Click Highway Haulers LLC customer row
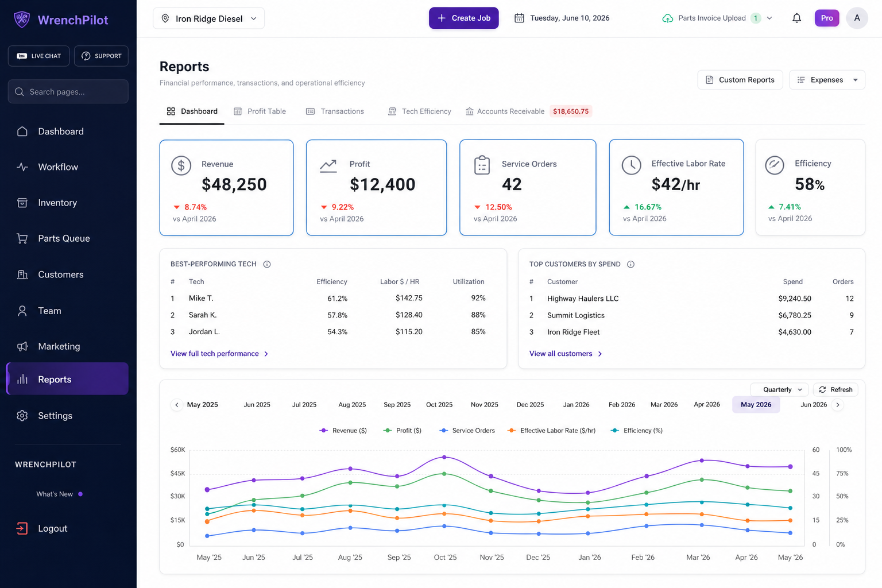The height and width of the screenshot is (588, 882). click(x=691, y=299)
